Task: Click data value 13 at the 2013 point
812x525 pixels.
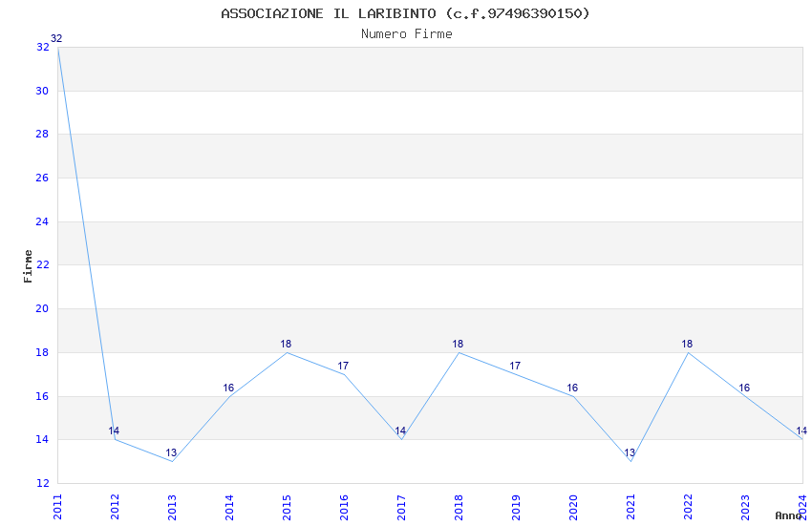Action: (171, 452)
